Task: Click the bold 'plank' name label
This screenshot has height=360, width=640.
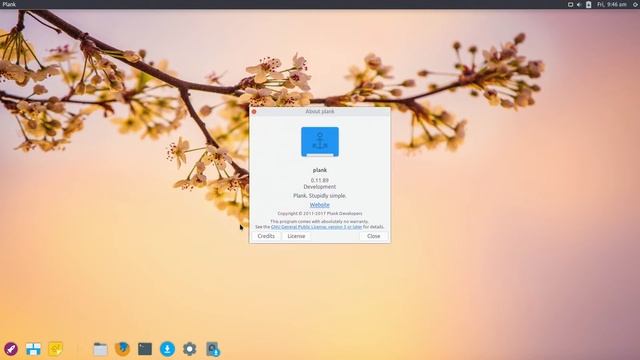Action: (x=320, y=170)
